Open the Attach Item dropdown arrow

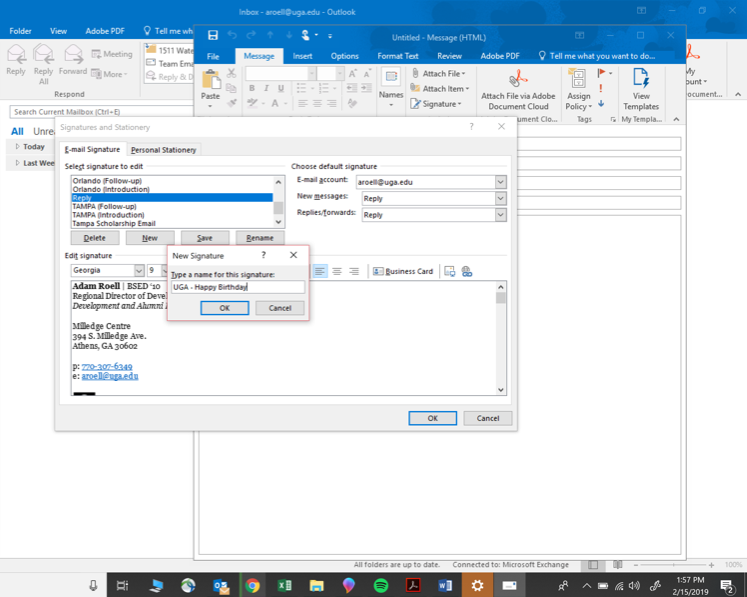(467, 89)
